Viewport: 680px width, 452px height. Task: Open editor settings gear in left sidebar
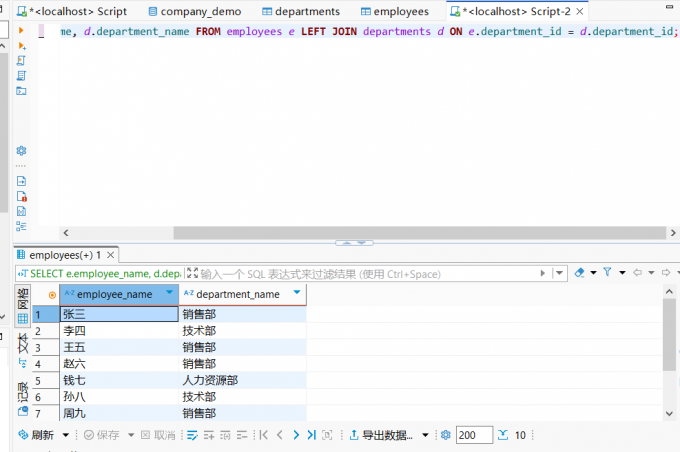[21, 151]
